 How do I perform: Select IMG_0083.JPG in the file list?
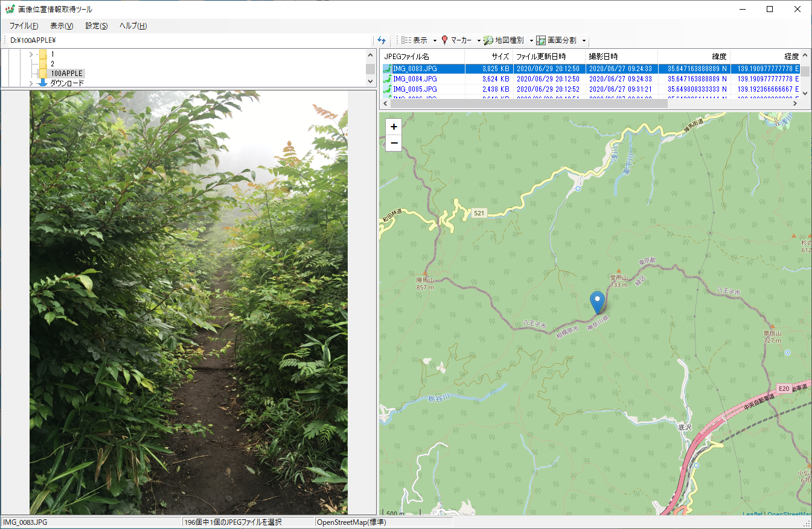(x=415, y=69)
